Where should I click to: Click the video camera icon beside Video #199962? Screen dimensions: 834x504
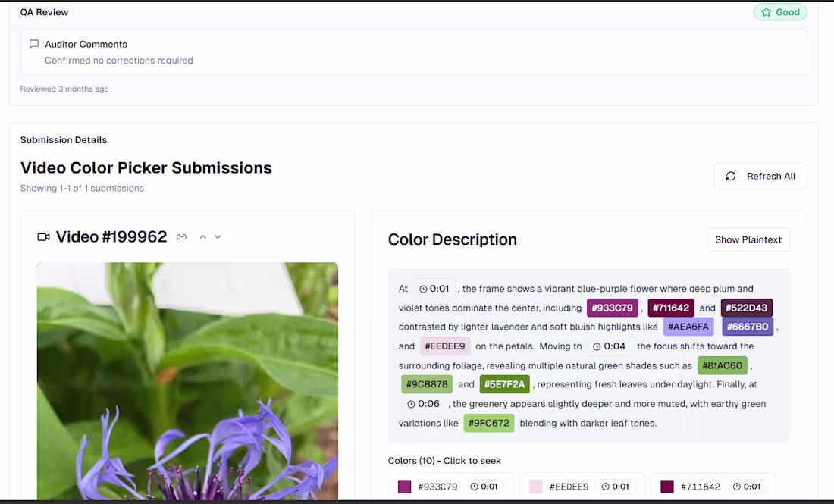(44, 237)
